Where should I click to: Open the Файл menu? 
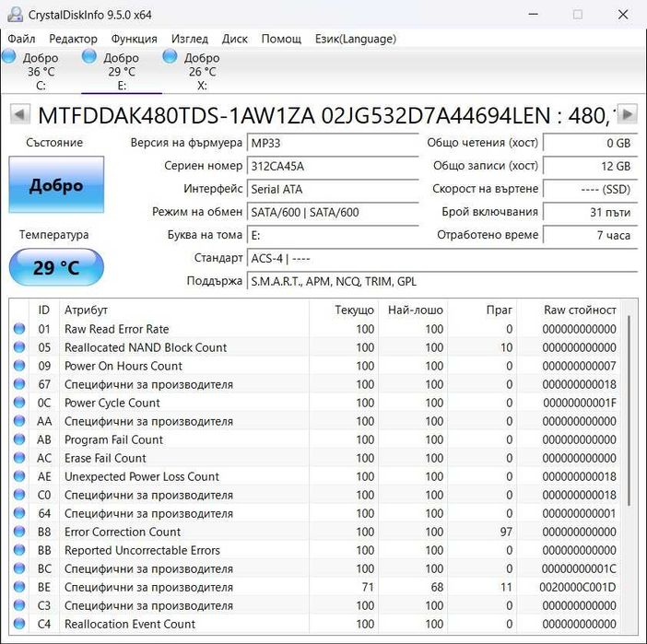tap(21, 39)
